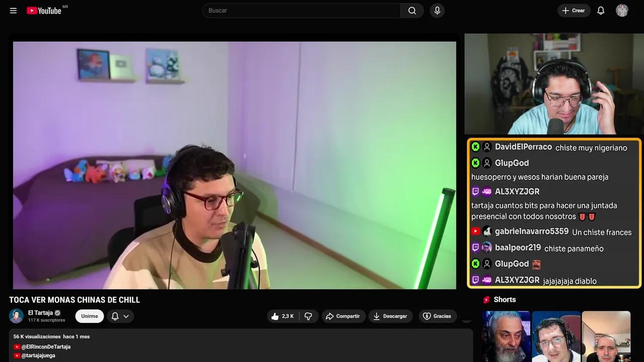Viewport: 644px width, 362px height.
Task: Click DavidElPerraco username in chat
Action: pyautogui.click(x=523, y=147)
